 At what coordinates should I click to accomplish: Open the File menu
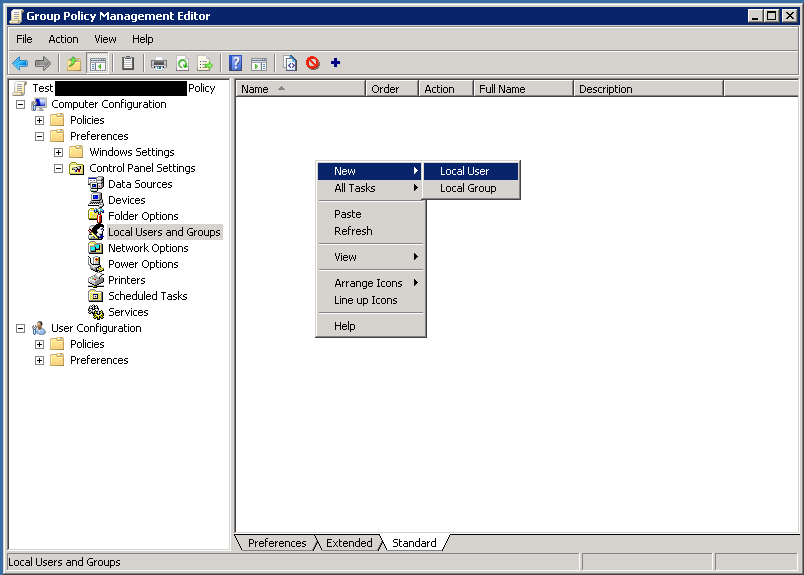point(24,39)
